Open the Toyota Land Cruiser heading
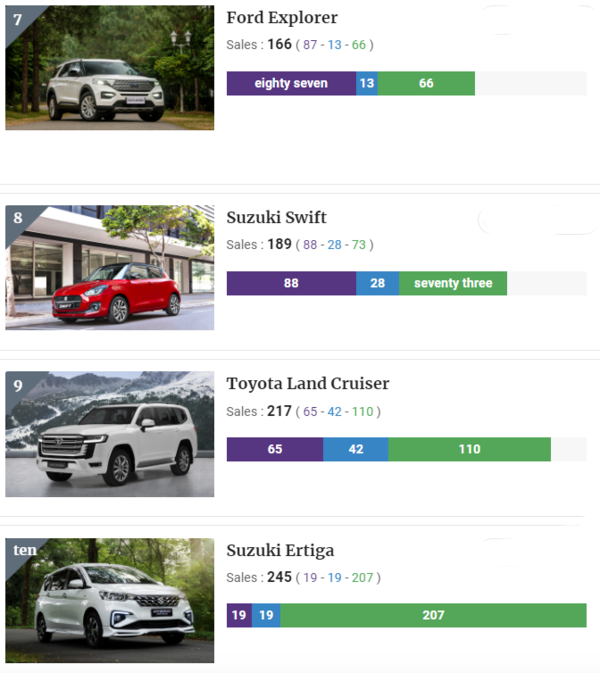Image resolution: width=600 pixels, height=673 pixels. pos(308,383)
